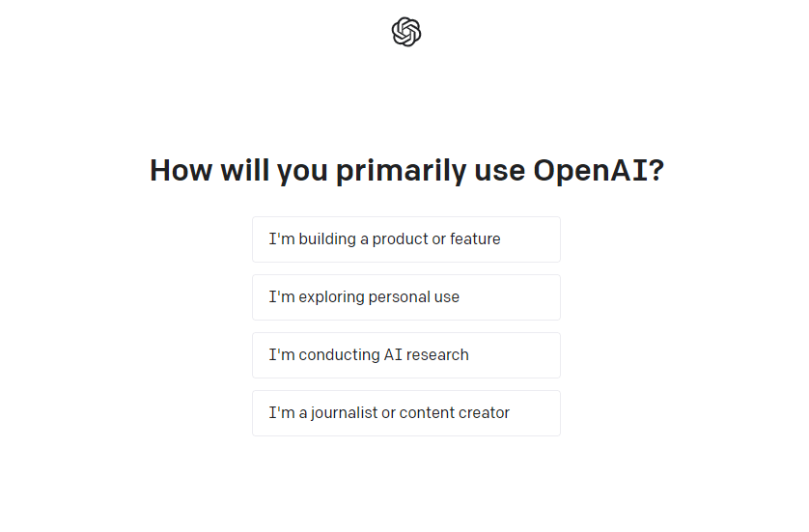809x532 pixels.
Task: Click the last usage choice box
Action: [x=405, y=413]
